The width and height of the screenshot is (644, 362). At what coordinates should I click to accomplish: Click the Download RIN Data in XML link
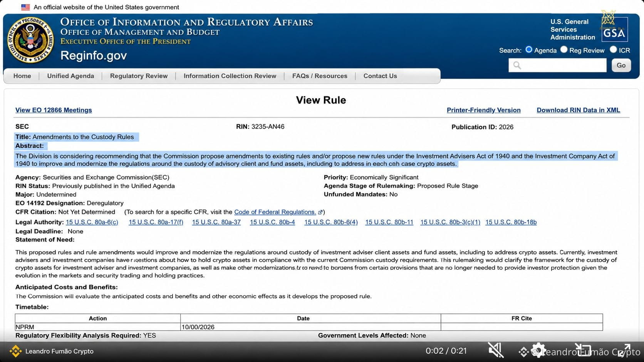pos(579,110)
